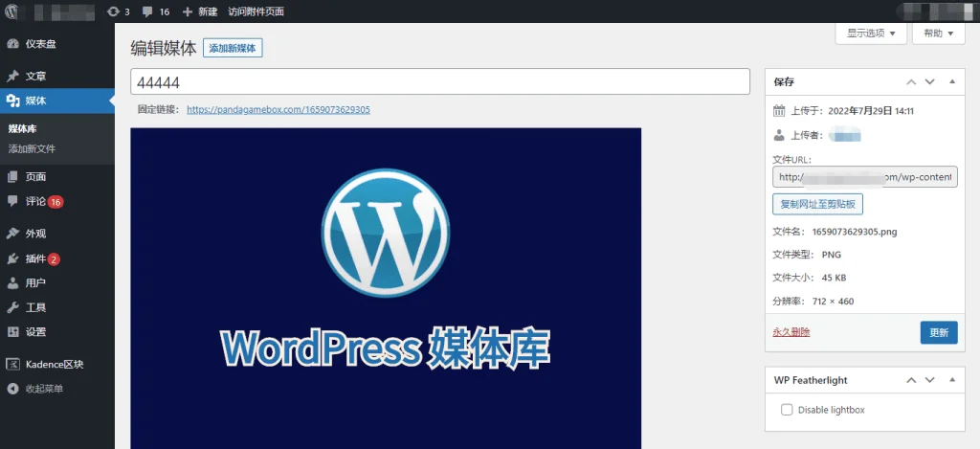
Task: Move the WP Featherlight panel up
Action: point(911,380)
